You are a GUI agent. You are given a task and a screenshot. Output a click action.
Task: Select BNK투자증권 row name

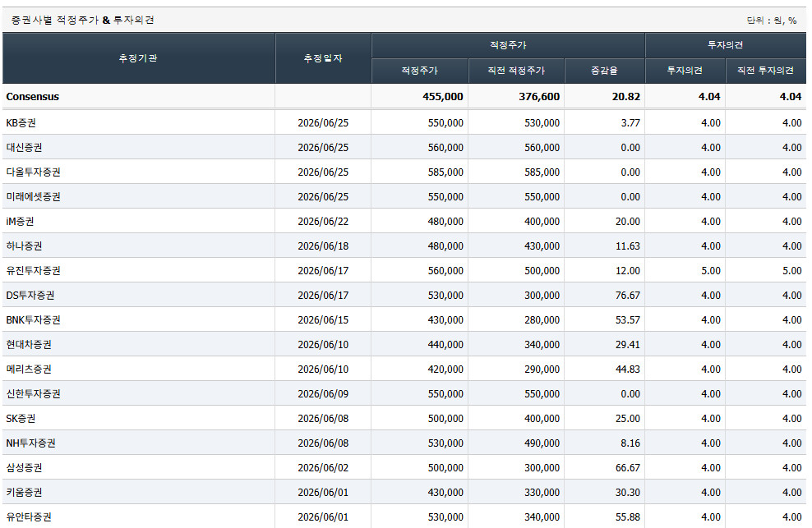tap(33, 320)
